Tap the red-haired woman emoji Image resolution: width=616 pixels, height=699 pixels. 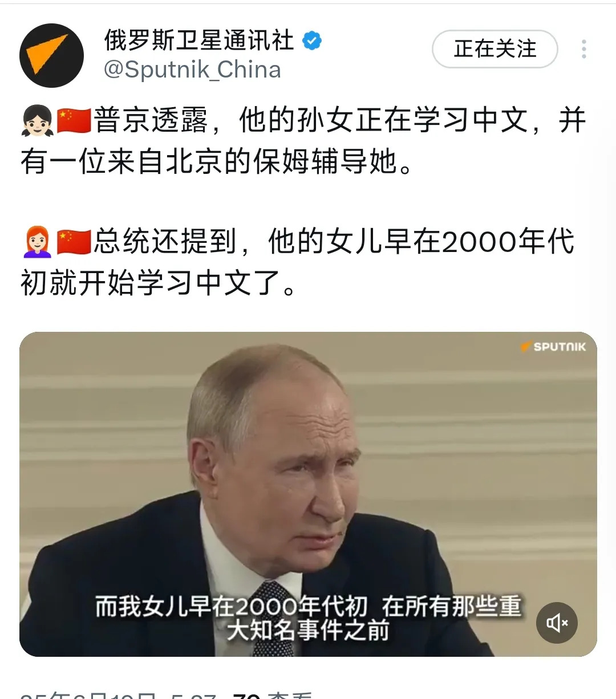tap(37, 242)
